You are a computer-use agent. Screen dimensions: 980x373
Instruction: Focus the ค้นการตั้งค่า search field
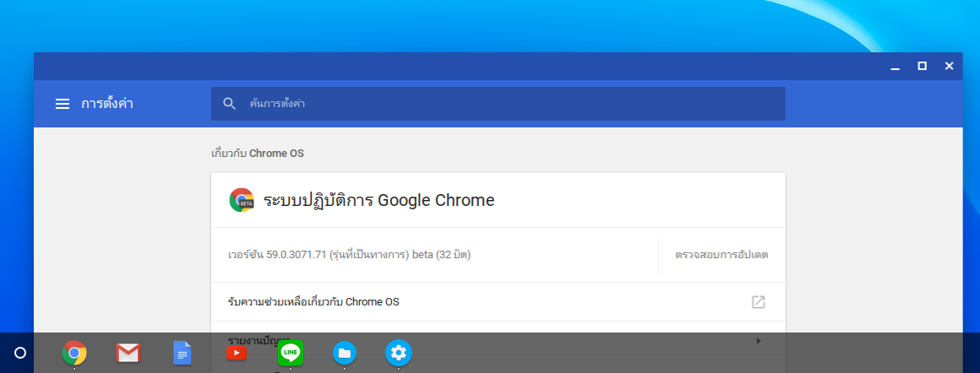coord(498,104)
